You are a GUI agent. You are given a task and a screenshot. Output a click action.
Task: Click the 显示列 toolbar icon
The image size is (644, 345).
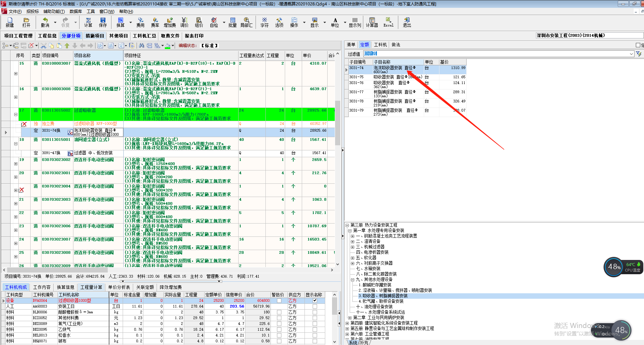coord(355,22)
